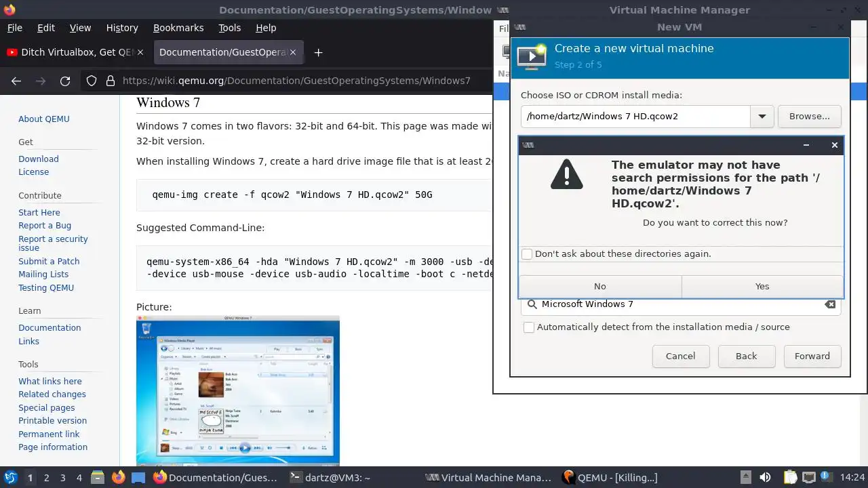Image resolution: width=868 pixels, height=488 pixels.
Task: Open the Help menu in Firefox
Action: [x=266, y=28]
